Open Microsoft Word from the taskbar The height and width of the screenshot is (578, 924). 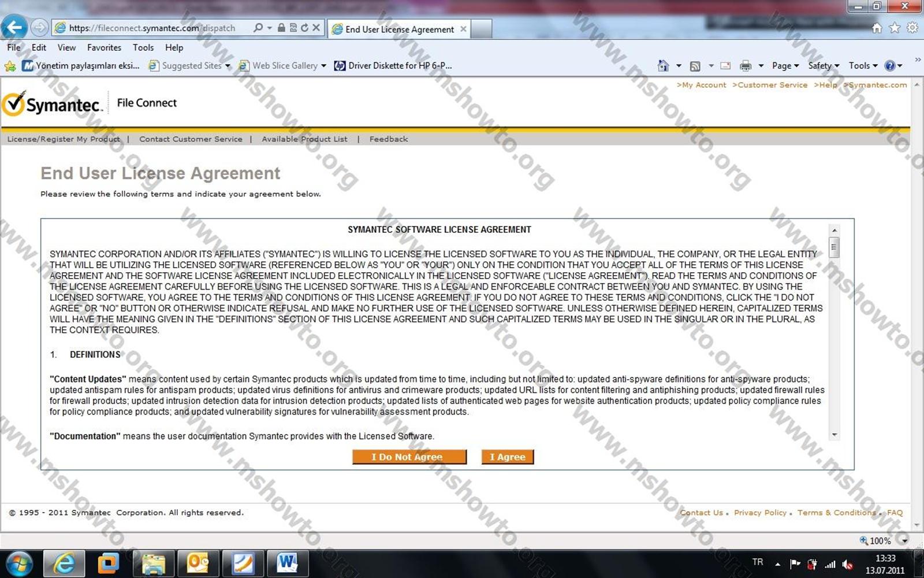click(x=287, y=563)
